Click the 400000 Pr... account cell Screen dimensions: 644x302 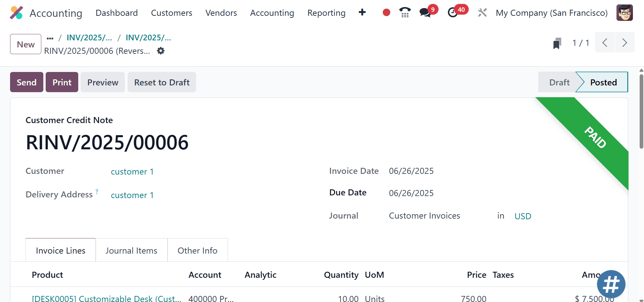211,299
